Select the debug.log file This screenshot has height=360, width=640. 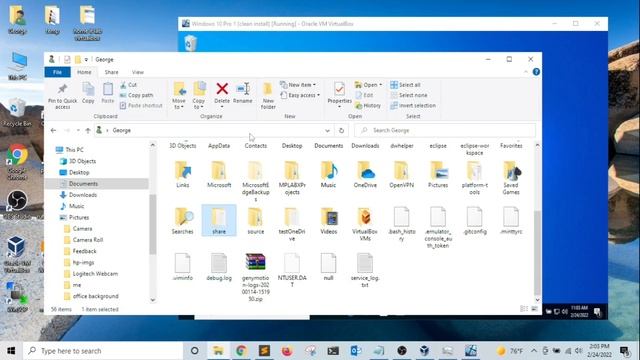click(x=219, y=267)
